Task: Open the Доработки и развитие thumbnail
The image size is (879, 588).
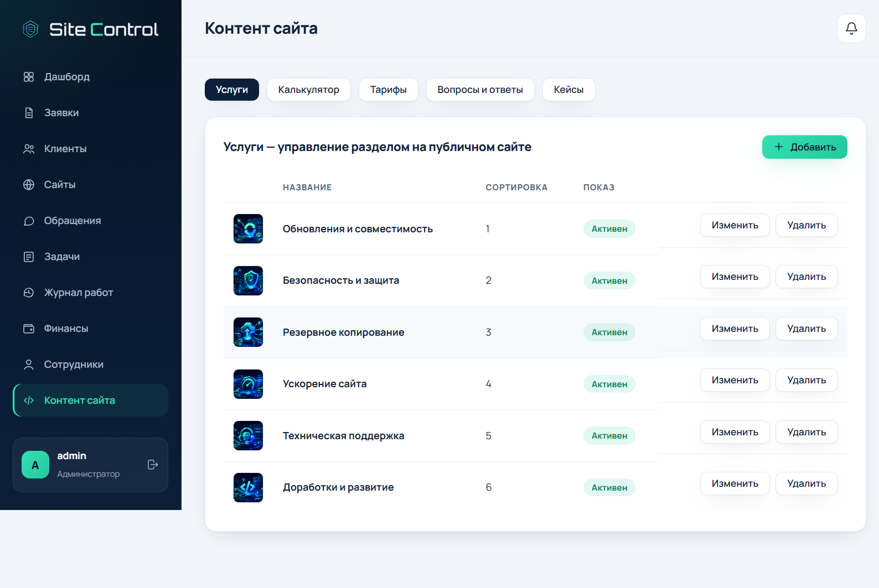Action: click(x=248, y=487)
